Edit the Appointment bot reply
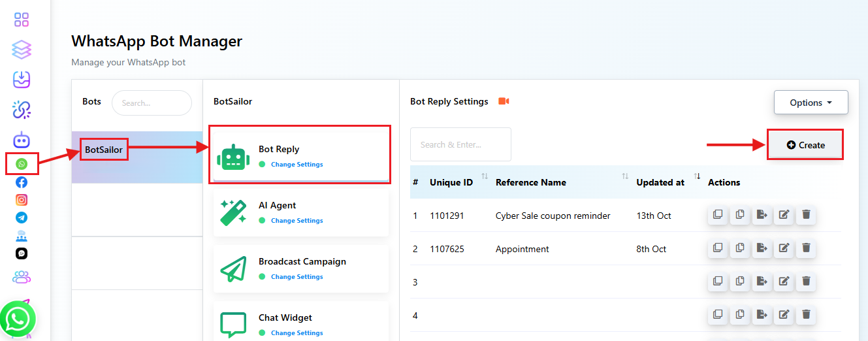This screenshot has height=341, width=868. 784,248
